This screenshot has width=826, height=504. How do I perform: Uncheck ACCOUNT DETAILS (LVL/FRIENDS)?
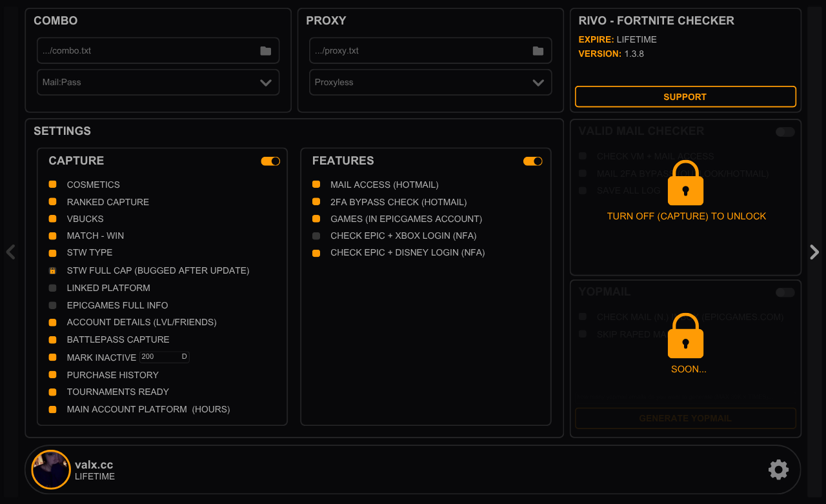coord(53,322)
